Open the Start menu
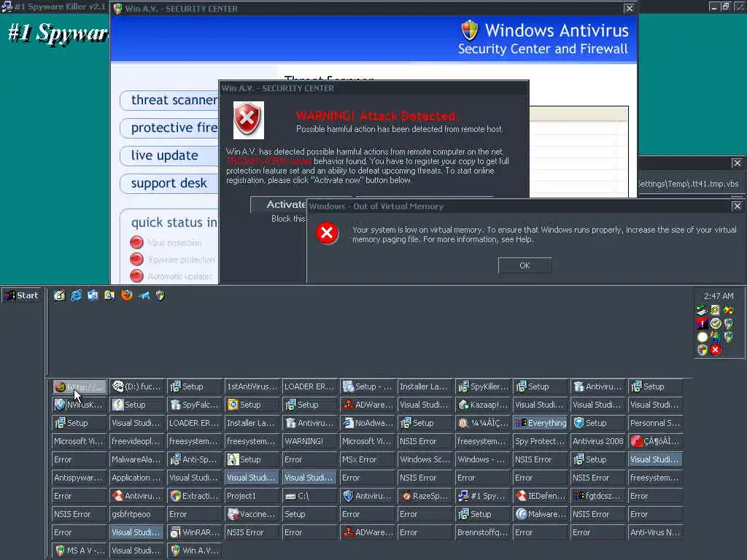This screenshot has height=560, width=747. click(x=22, y=296)
